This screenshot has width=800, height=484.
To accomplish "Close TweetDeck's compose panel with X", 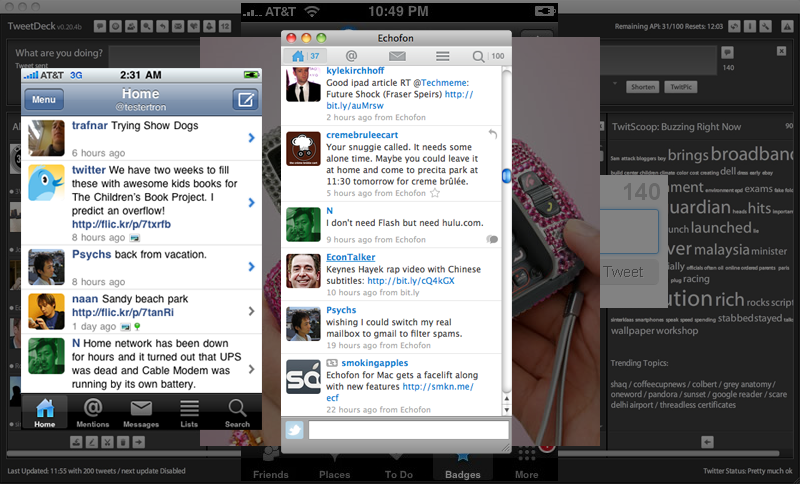I will click(781, 51).
